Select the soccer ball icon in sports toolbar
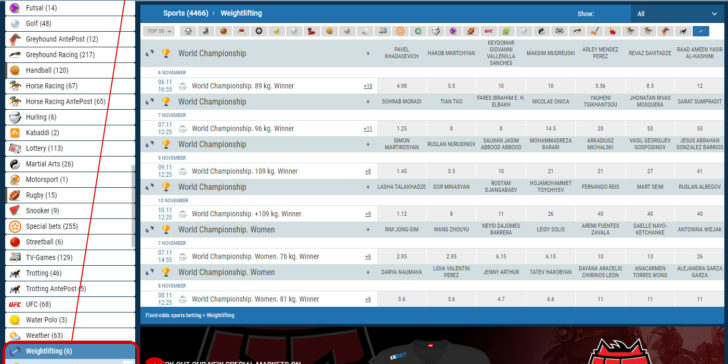 pos(188,32)
